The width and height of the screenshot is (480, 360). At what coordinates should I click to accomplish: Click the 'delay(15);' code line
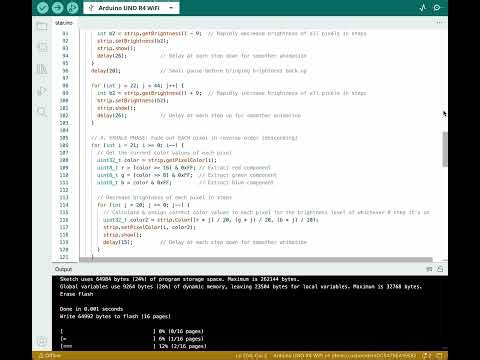pos(118,242)
